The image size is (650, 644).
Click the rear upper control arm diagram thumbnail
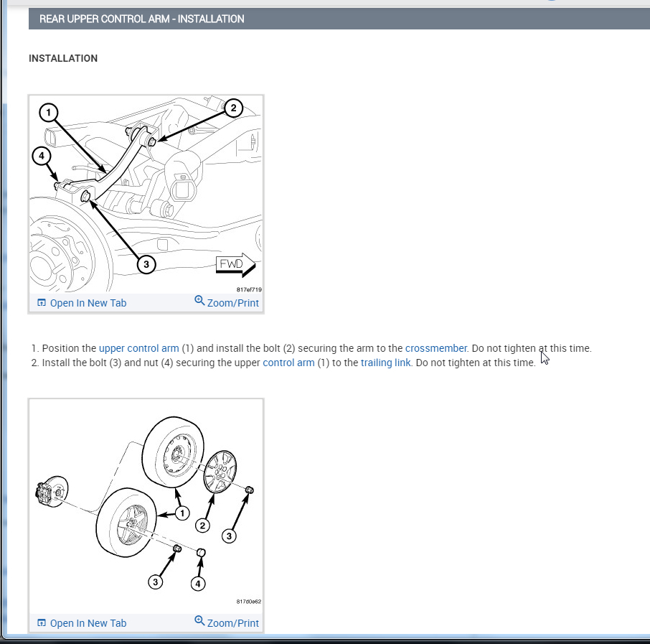[x=146, y=195]
